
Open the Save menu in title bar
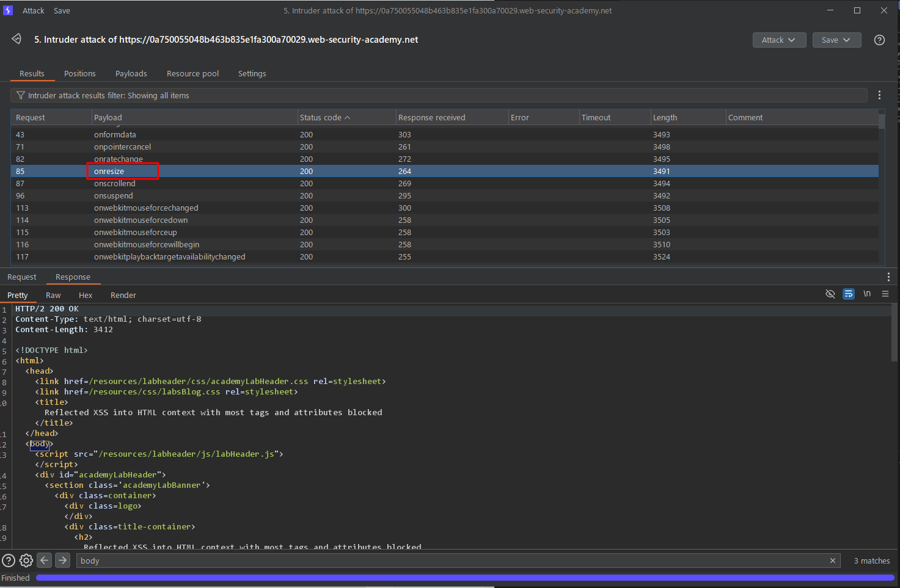tap(62, 10)
